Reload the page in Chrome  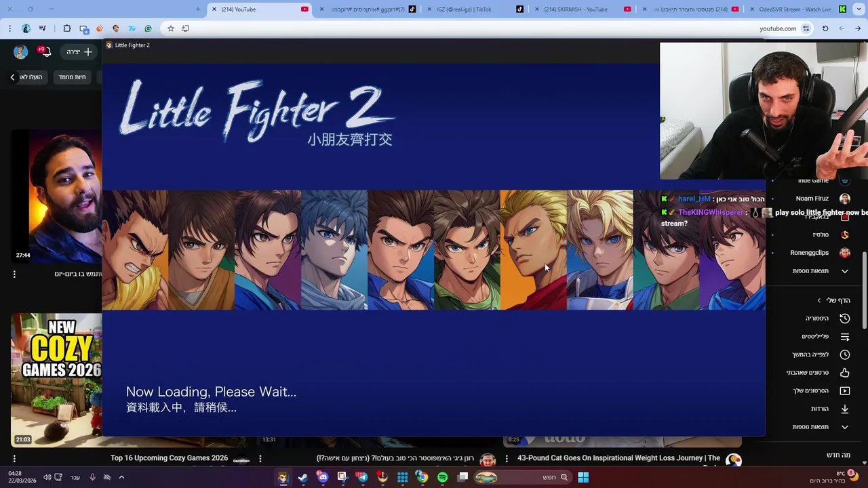tap(825, 28)
